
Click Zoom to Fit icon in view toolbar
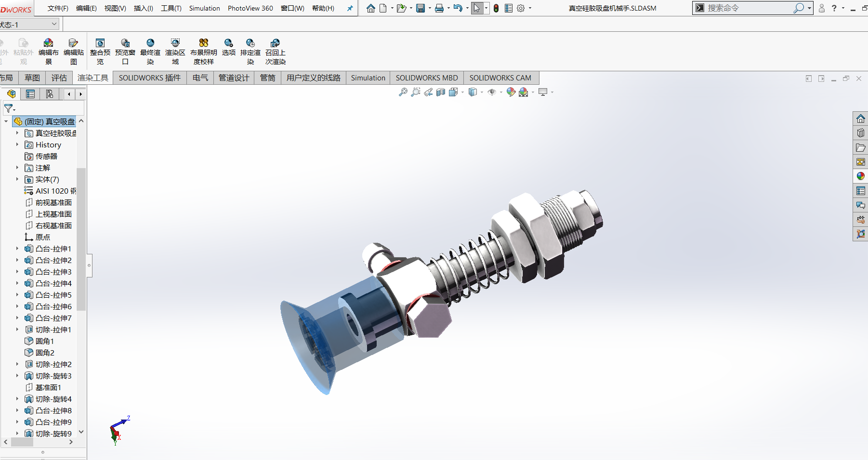(x=403, y=92)
